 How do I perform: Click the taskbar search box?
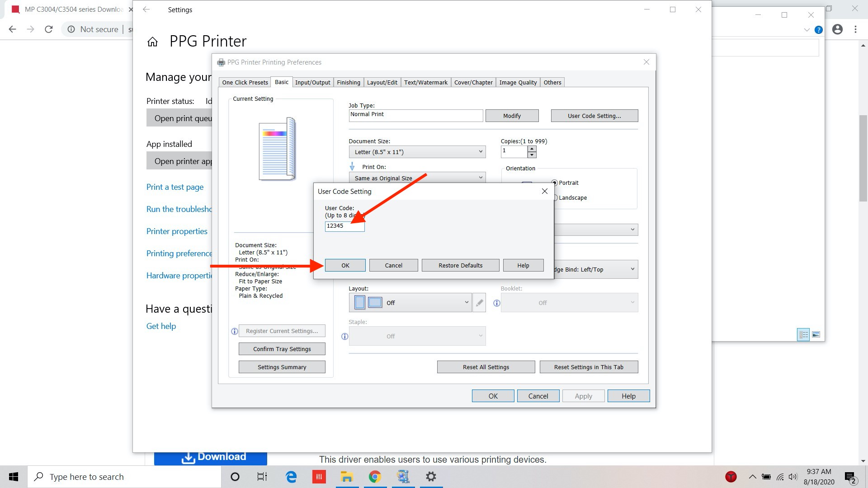(x=124, y=477)
